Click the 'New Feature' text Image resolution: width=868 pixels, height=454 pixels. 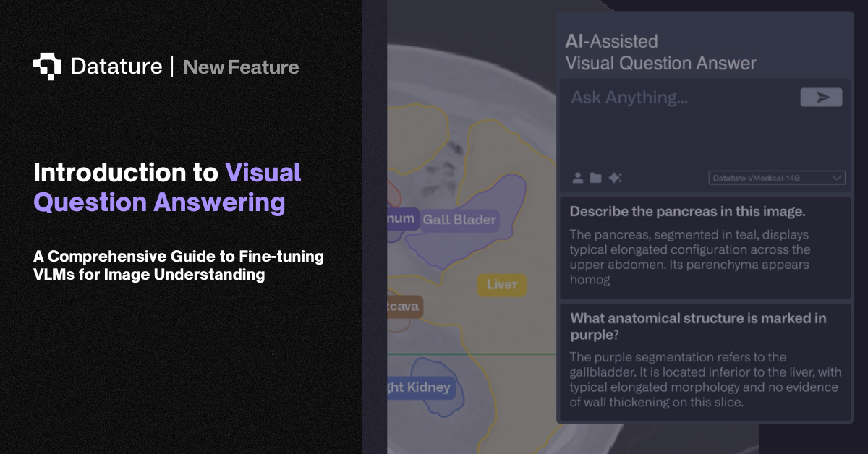click(x=241, y=67)
